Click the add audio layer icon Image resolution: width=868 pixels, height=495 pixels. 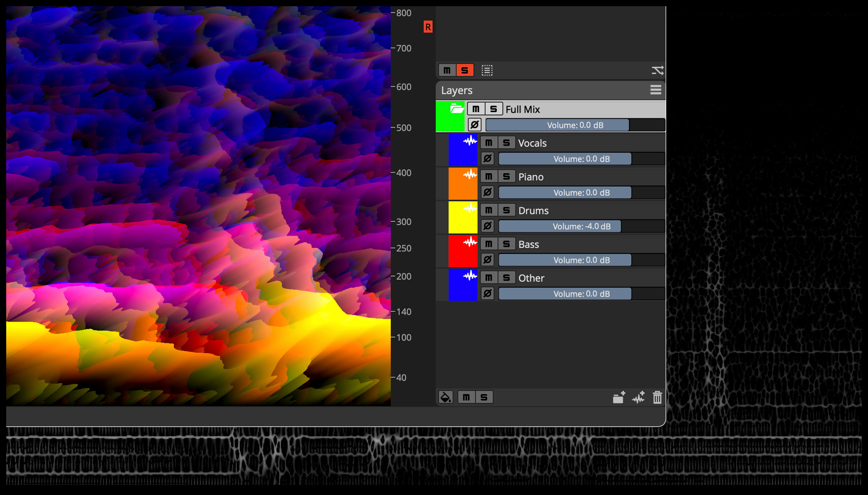[x=638, y=397]
